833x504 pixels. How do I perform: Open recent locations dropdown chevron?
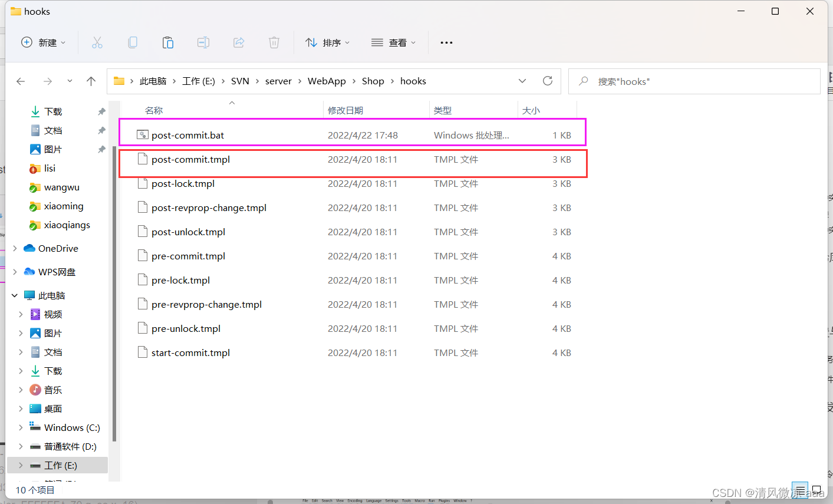coord(70,81)
